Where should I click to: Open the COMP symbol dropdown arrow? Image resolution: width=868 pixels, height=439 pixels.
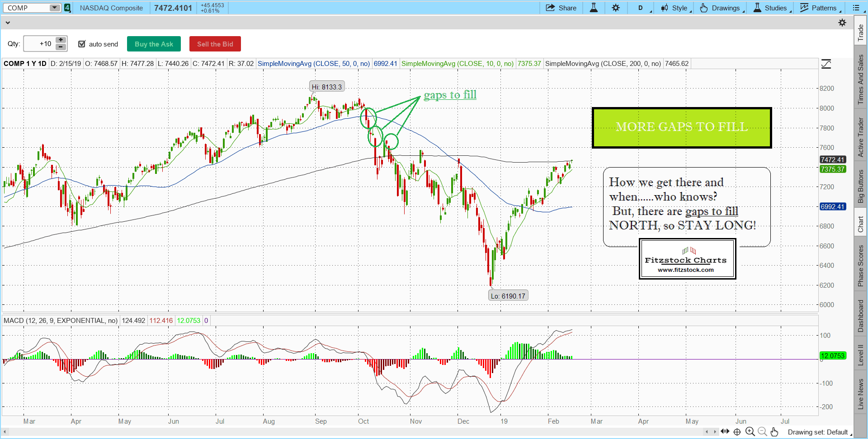(54, 8)
